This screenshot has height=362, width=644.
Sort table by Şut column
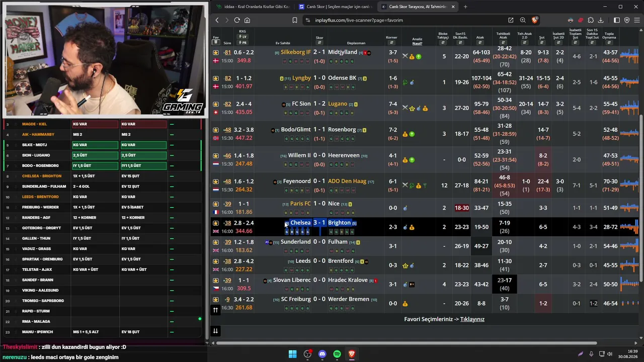pyautogui.click(x=542, y=43)
